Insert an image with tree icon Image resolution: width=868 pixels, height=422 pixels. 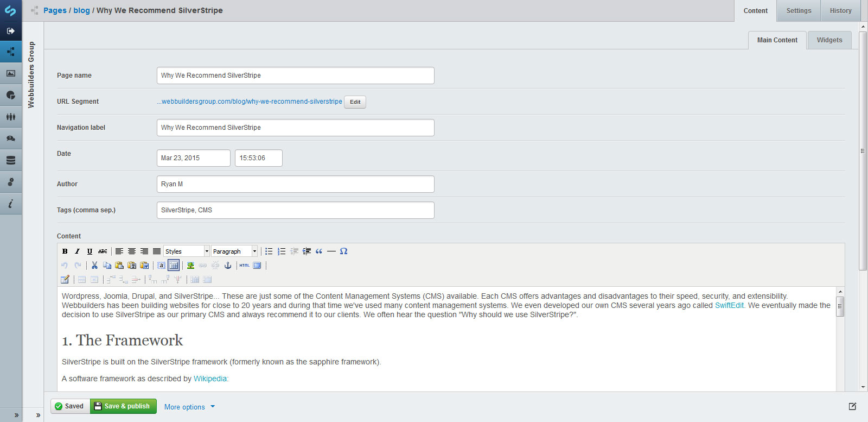[x=190, y=265]
